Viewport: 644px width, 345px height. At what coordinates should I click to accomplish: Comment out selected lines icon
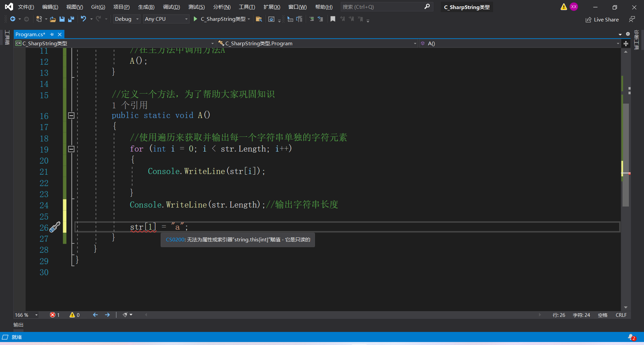[x=312, y=19]
